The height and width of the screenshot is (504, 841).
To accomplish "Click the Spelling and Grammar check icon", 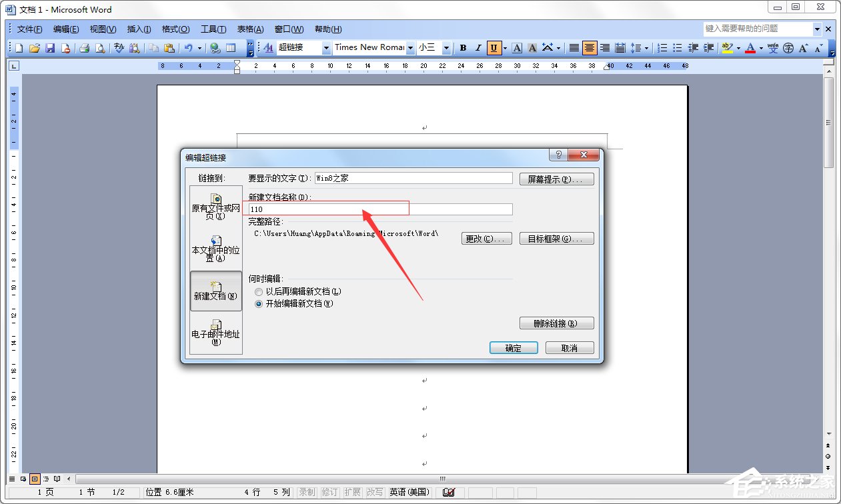I will click(119, 48).
